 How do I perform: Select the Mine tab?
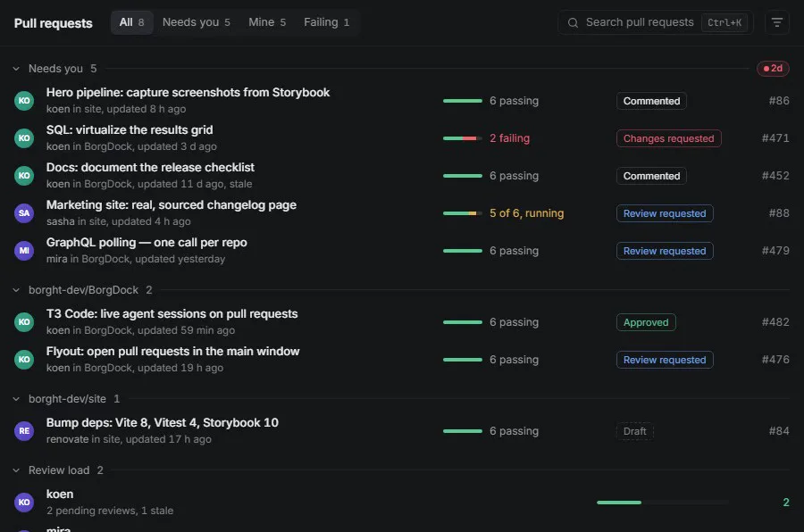(x=267, y=22)
